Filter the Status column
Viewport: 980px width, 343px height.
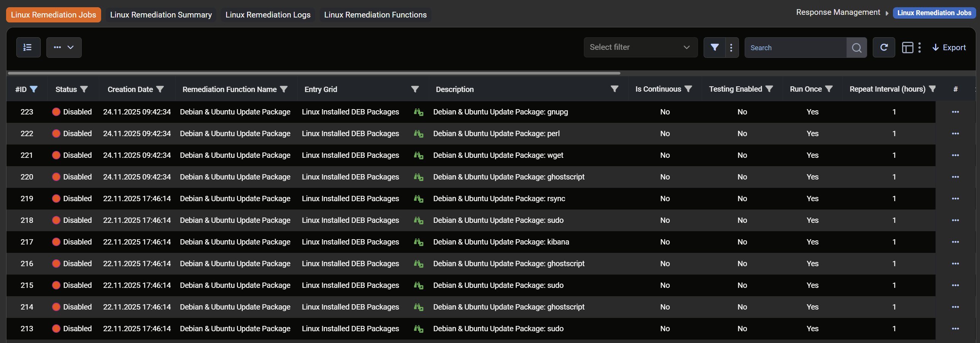pyautogui.click(x=84, y=89)
